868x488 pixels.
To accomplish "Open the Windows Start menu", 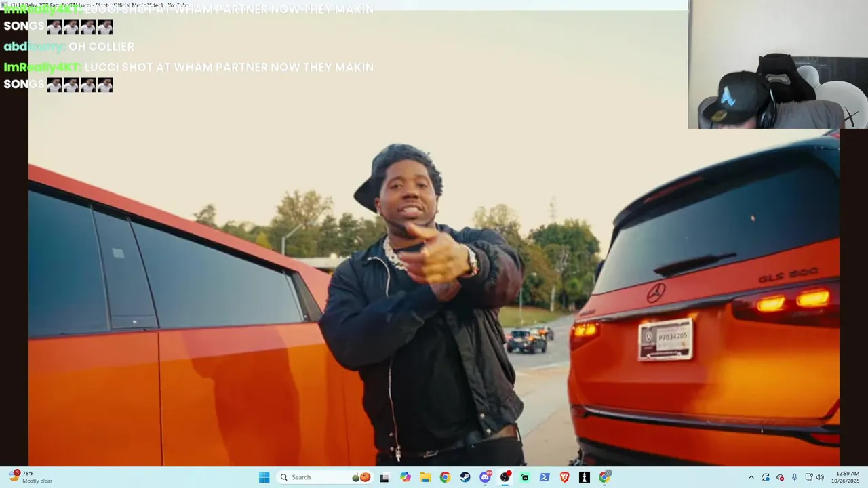I will tap(264, 477).
